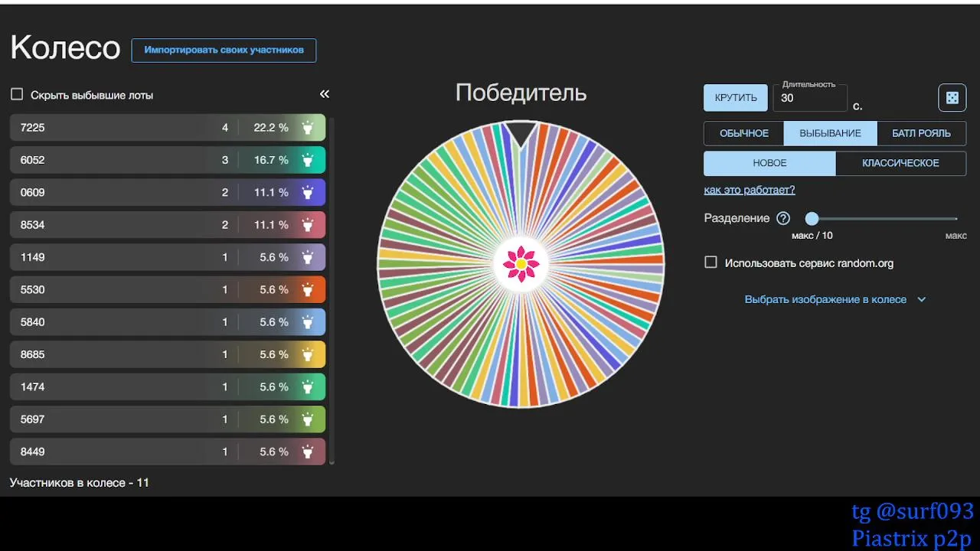Click the highlight icon for lot 6052
Screen dimensions: 980x551
click(307, 160)
